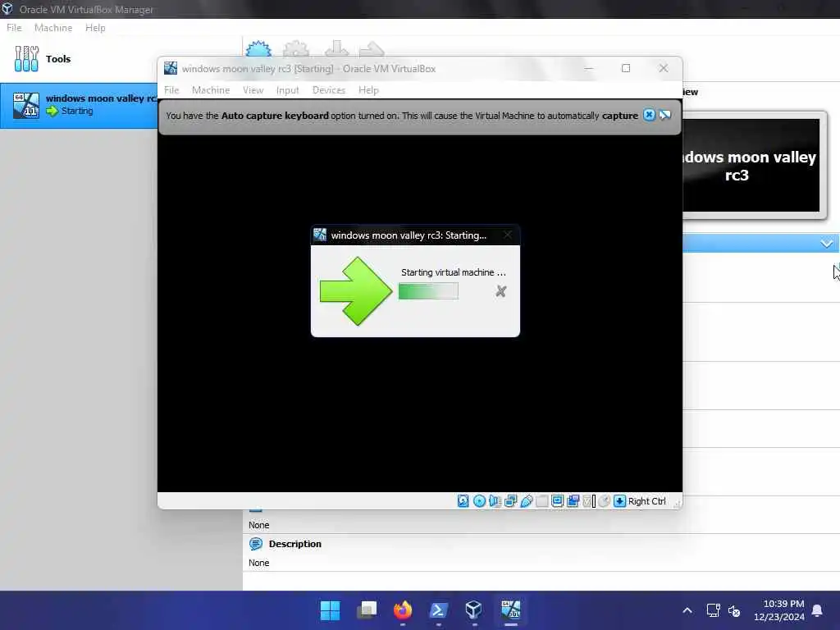Open the View menu in VM window

253,90
